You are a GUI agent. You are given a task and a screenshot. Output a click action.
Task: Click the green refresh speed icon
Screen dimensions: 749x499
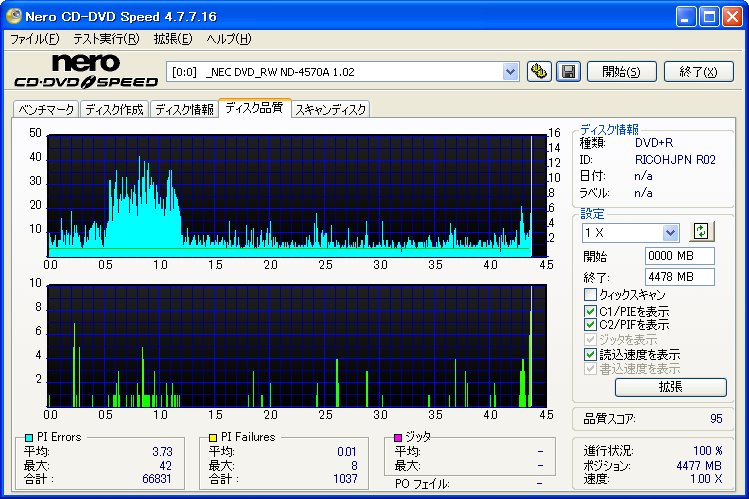coord(701,232)
